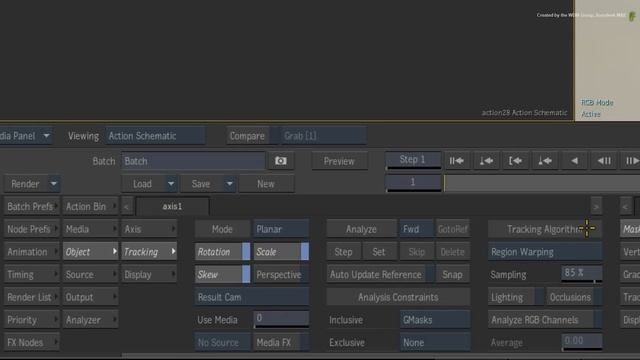Toggle the Occlusions option

coord(574,298)
